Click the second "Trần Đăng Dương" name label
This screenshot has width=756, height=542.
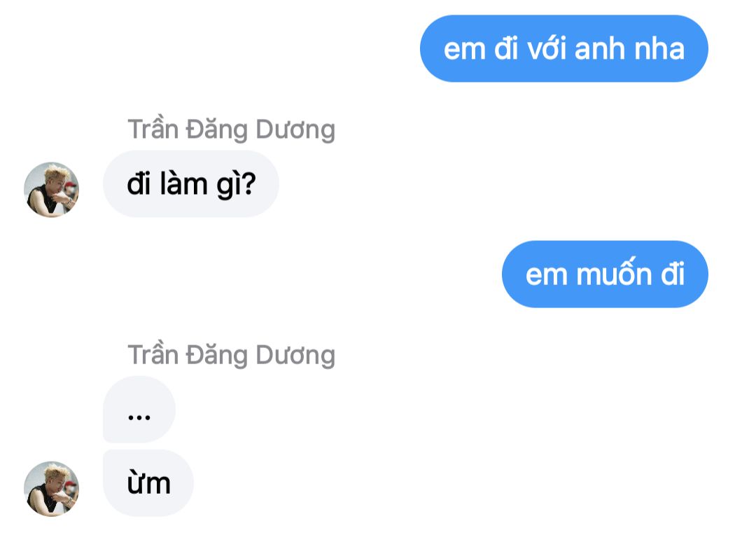pos(232,355)
